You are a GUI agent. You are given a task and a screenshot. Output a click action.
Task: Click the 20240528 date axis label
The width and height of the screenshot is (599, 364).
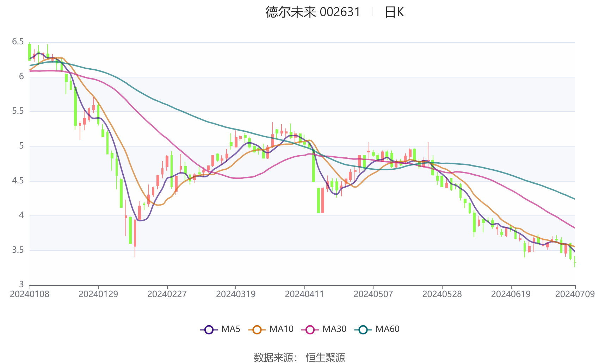point(442,294)
